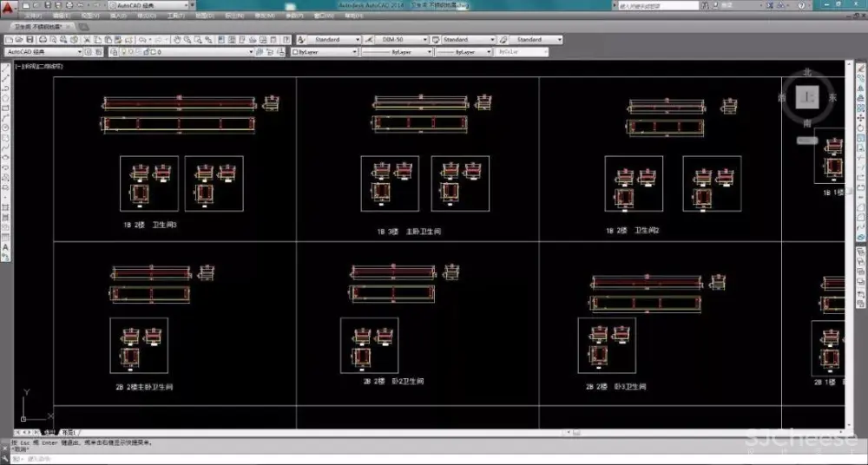The width and height of the screenshot is (868, 465).
Task: Click Open file in Standard toolbar
Action: tap(19, 40)
